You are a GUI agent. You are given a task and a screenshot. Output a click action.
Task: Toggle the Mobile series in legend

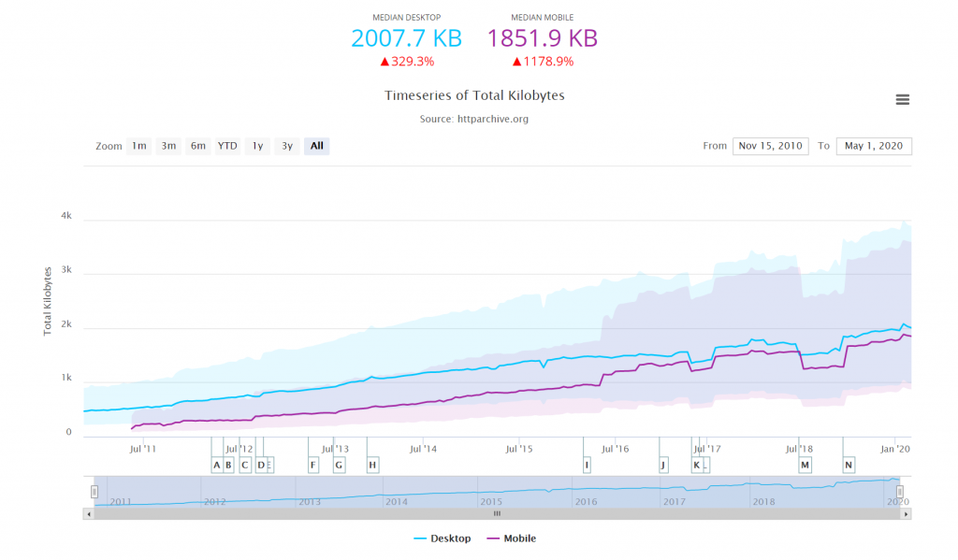[512, 538]
